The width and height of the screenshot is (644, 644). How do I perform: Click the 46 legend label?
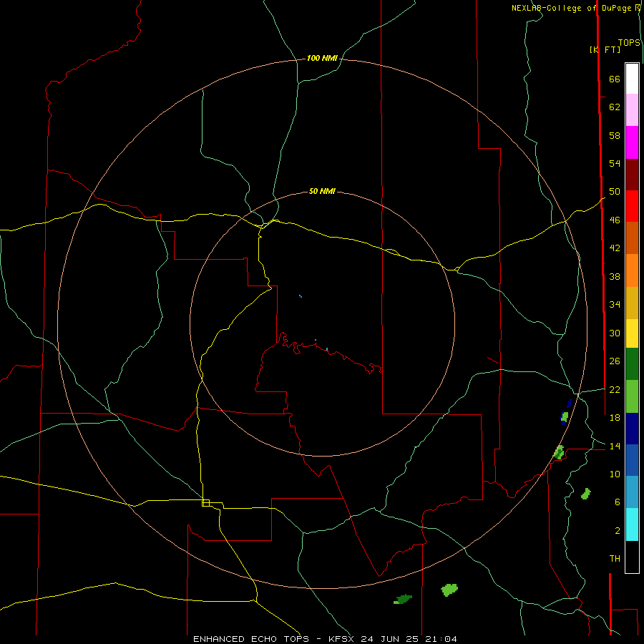pos(615,220)
